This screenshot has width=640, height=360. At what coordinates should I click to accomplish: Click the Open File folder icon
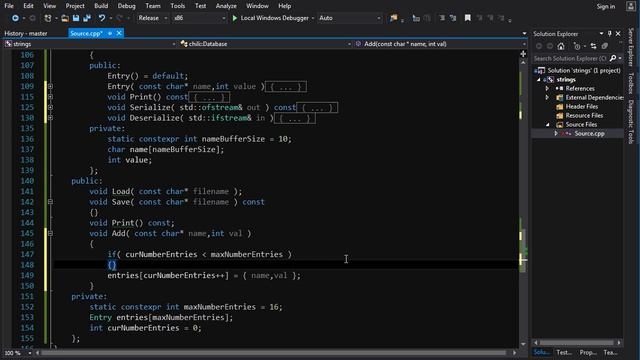tap(65, 18)
